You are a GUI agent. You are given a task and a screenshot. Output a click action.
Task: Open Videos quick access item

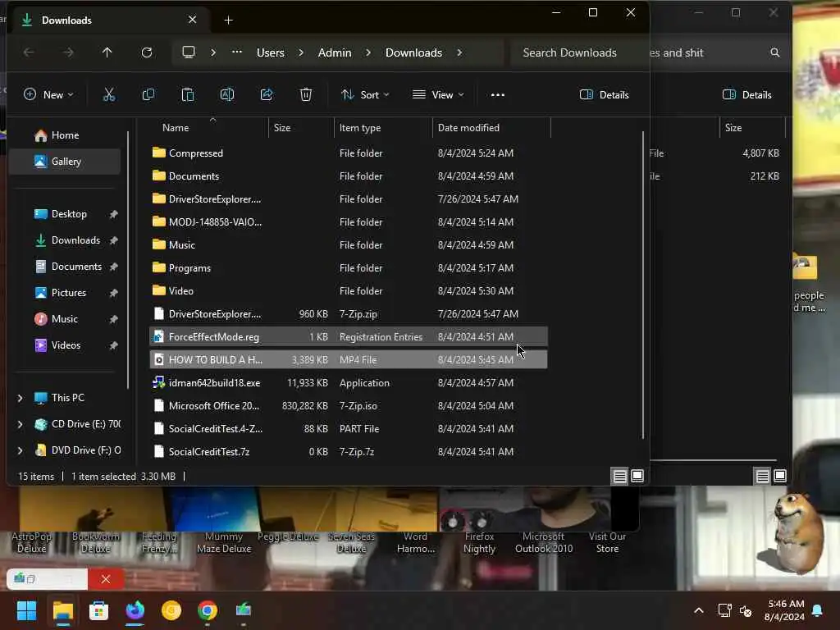[66, 345]
